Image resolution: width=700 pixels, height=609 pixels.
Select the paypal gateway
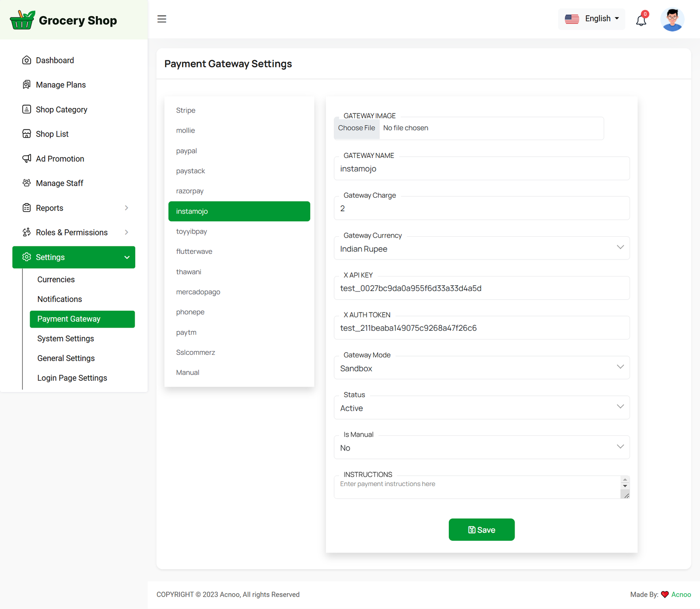coord(186,151)
